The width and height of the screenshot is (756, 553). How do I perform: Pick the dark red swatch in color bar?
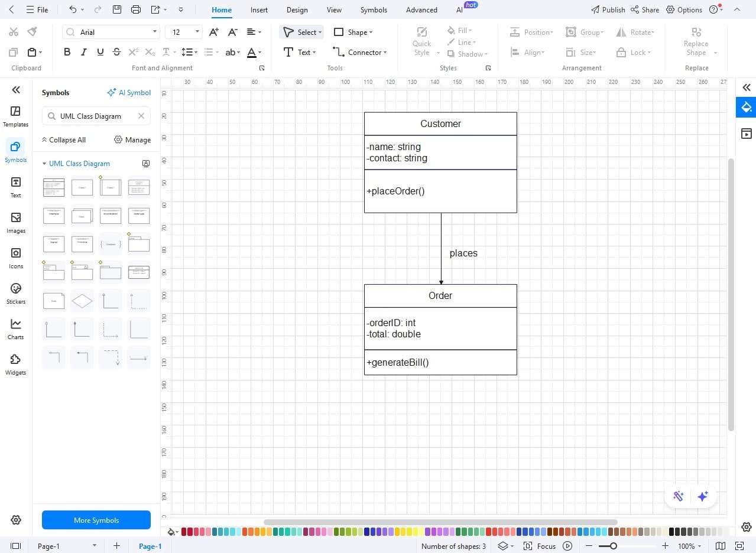coord(184,532)
